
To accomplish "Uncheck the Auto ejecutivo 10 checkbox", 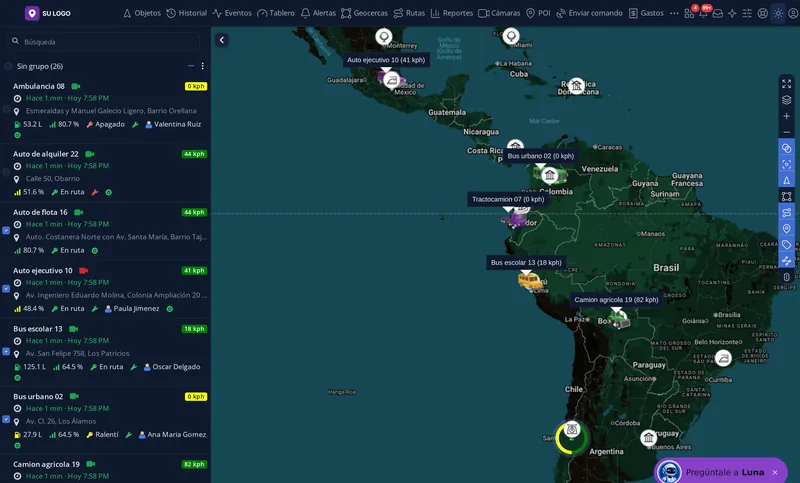I will point(6,289).
